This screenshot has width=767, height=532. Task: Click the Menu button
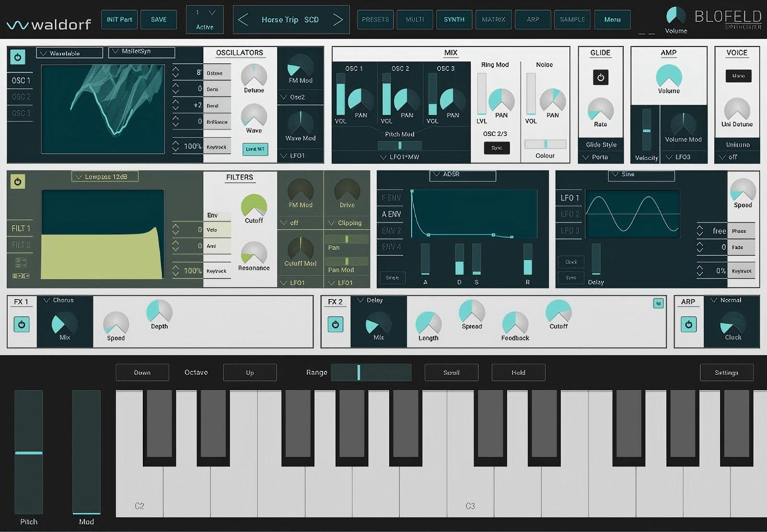pos(612,20)
